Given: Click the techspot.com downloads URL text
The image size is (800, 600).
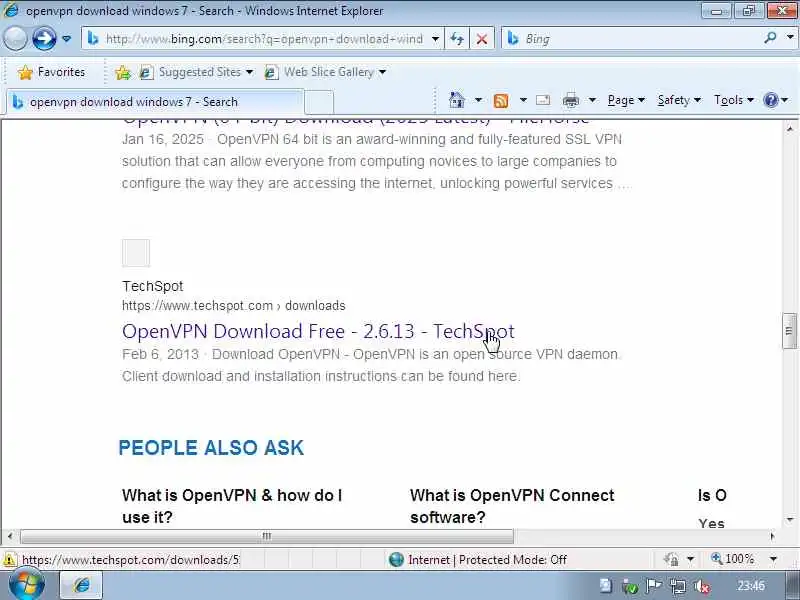Looking at the screenshot, I should [x=234, y=306].
